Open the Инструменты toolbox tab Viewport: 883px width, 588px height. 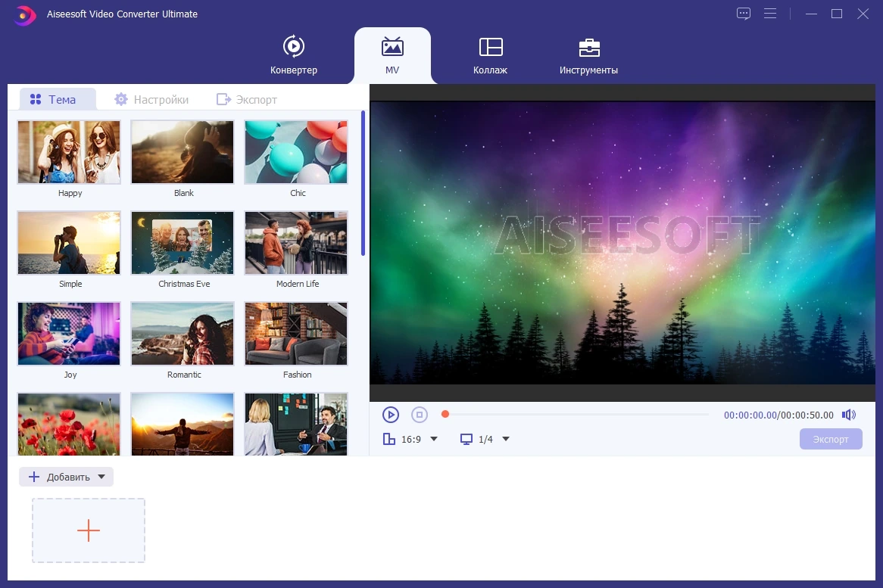pyautogui.click(x=588, y=55)
